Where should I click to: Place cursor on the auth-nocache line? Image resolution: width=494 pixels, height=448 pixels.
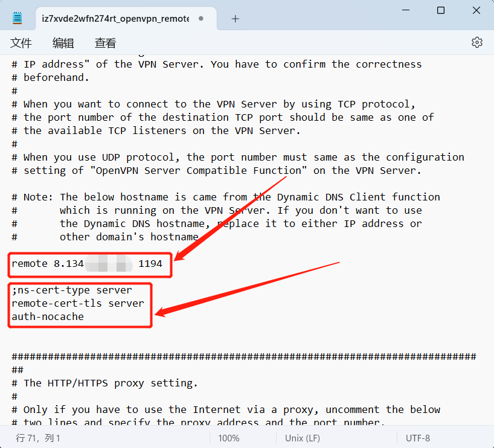click(48, 316)
